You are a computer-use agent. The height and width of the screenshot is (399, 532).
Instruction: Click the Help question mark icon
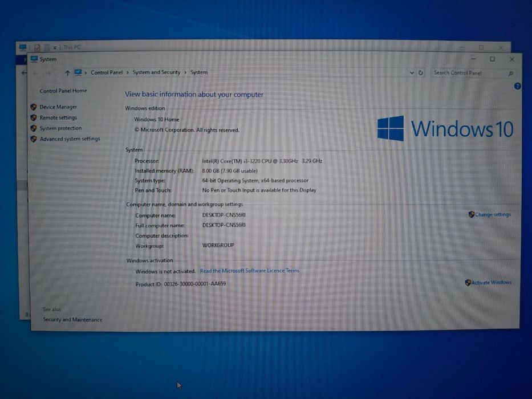click(517, 86)
